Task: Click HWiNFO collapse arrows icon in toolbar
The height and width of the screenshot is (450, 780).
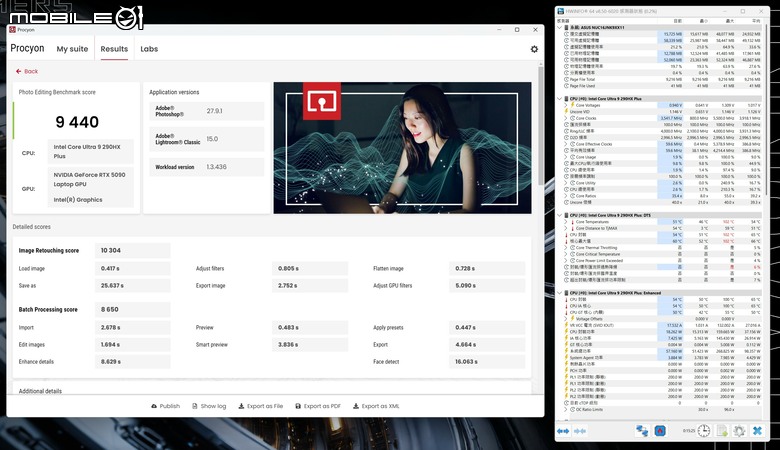Action: pyautogui.click(x=580, y=431)
